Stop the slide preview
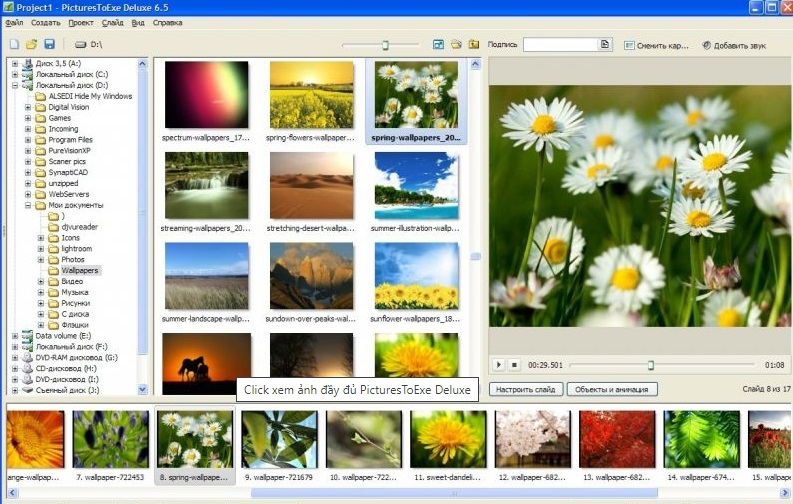Viewport: 793px width, 504px height. (514, 364)
